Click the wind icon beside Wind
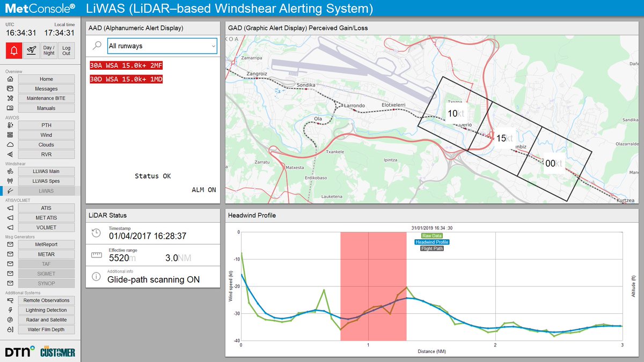 pyautogui.click(x=10, y=135)
